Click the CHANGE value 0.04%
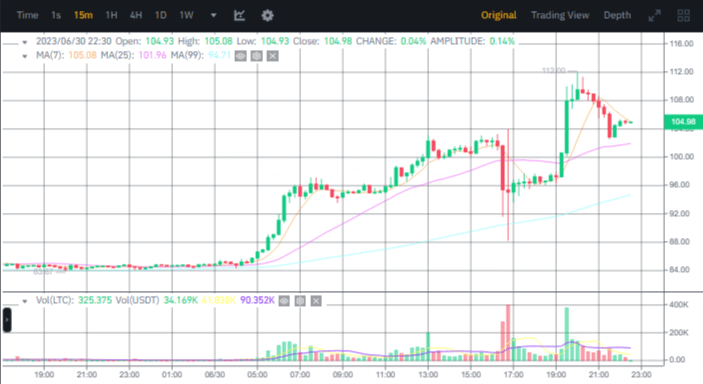Image resolution: width=703 pixels, height=384 pixels. pyautogui.click(x=413, y=41)
